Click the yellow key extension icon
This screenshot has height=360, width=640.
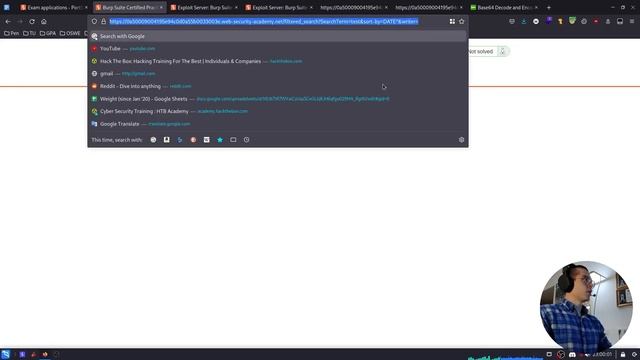point(560,21)
